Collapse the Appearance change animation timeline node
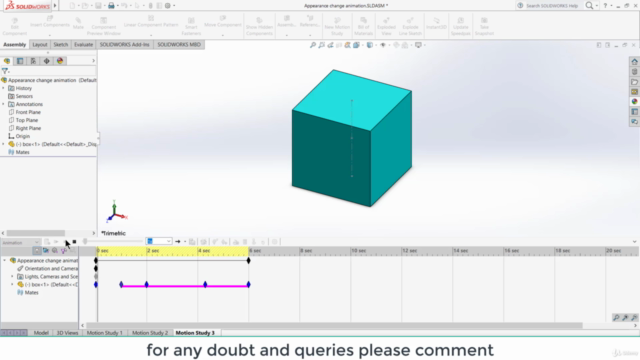Viewport: 640px width, 360px height. click(4, 260)
